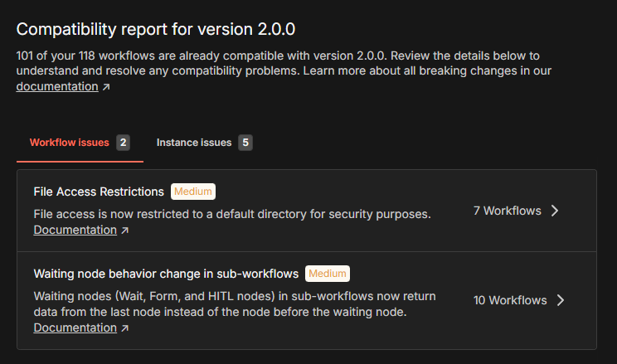This screenshot has width=617, height=364.
Task: Select the Waiting node behavior change heading
Action: [166, 274]
